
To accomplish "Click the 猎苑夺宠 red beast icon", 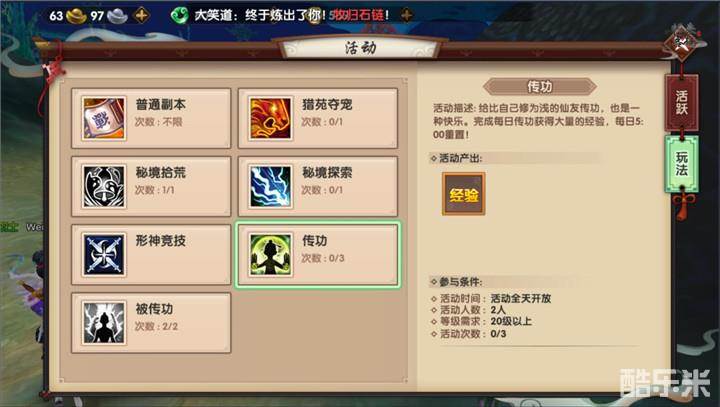I will tap(270, 118).
